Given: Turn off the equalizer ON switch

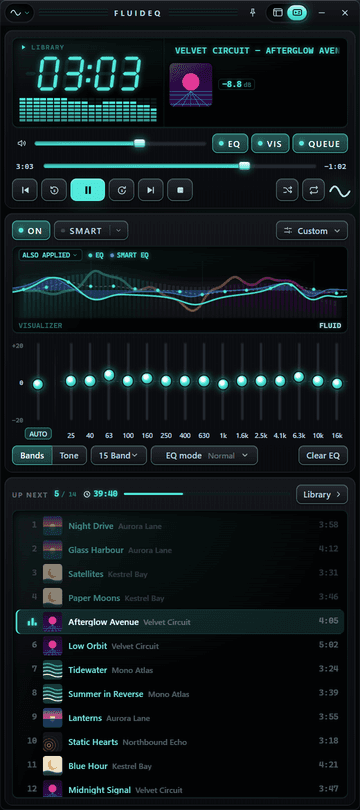Looking at the screenshot, I should 31,231.
